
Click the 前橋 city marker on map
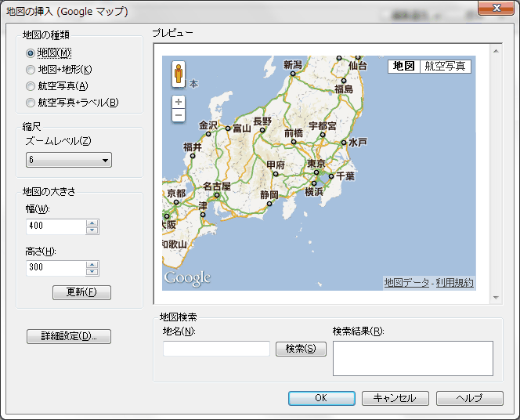pos(294,142)
